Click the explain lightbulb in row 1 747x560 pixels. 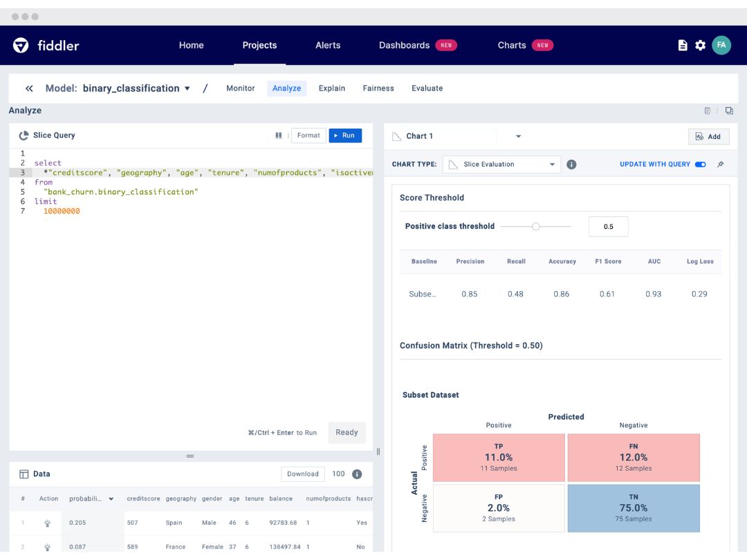tap(47, 523)
